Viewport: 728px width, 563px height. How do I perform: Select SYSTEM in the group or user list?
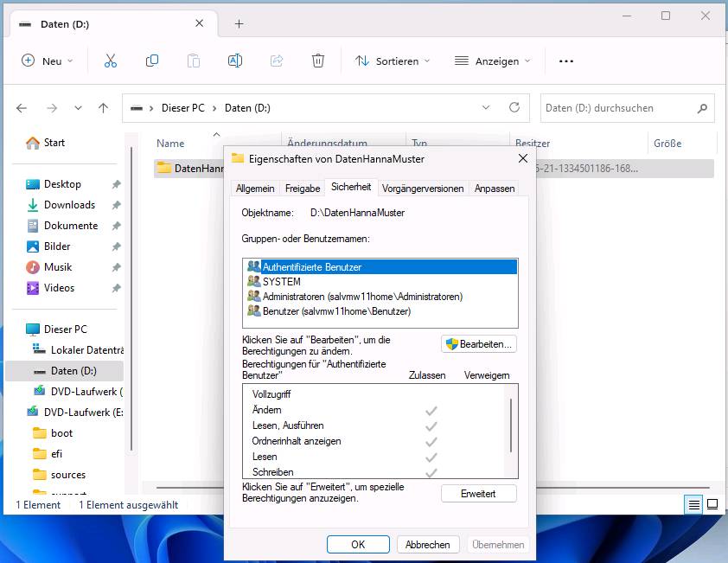tap(281, 281)
